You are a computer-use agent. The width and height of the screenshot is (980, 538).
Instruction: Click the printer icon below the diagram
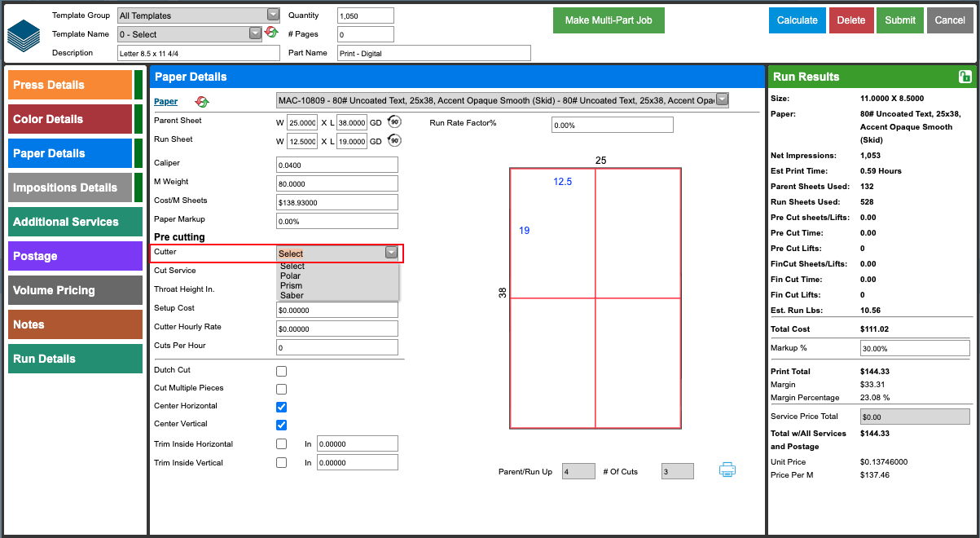pos(727,470)
